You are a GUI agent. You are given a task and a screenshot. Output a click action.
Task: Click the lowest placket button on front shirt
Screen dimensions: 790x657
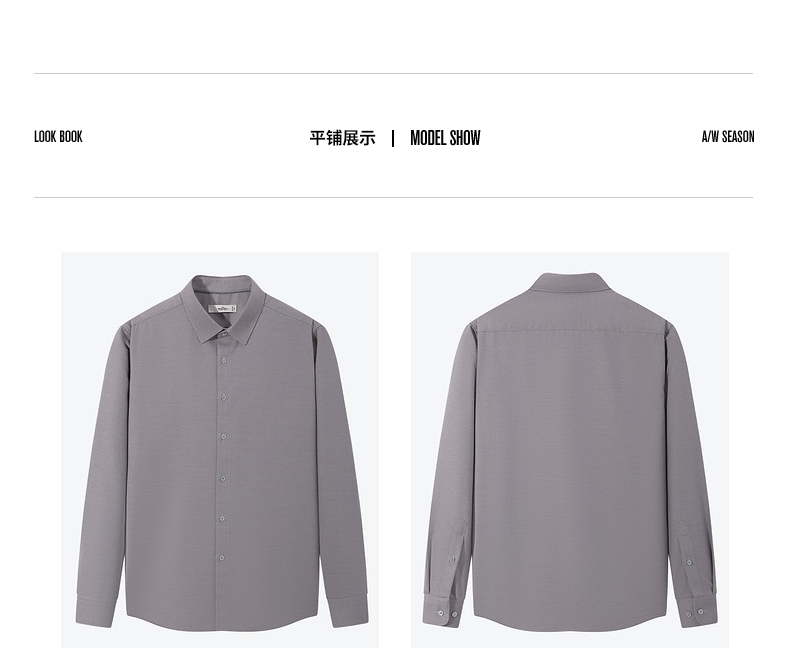222,558
